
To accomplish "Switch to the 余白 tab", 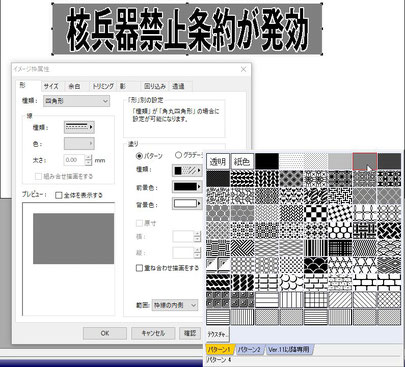I will (x=74, y=86).
